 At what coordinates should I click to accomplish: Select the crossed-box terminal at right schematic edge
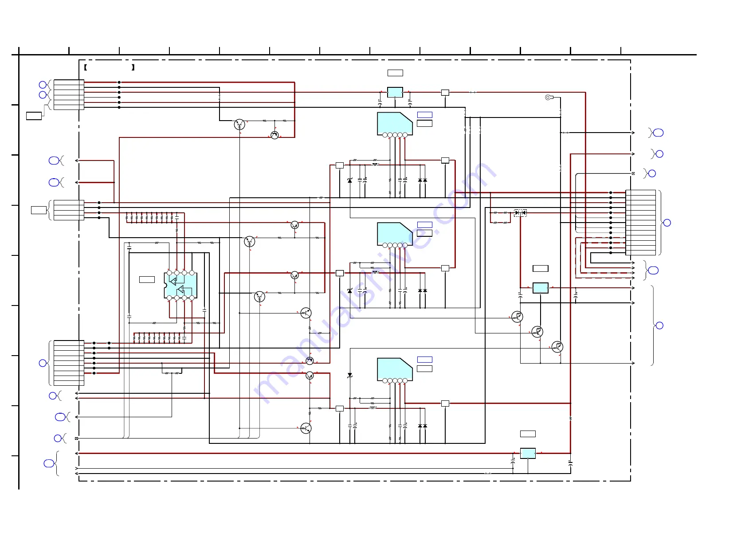pos(633,173)
